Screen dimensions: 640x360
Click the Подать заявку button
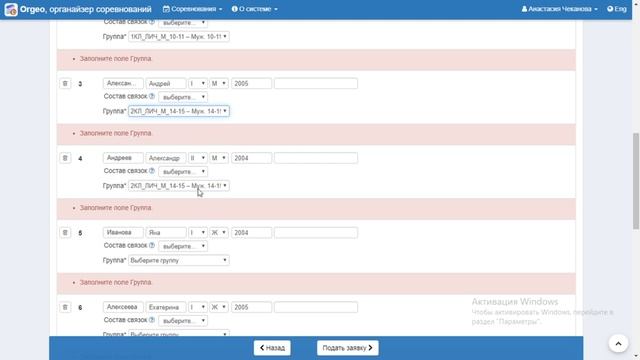pyautogui.click(x=347, y=348)
